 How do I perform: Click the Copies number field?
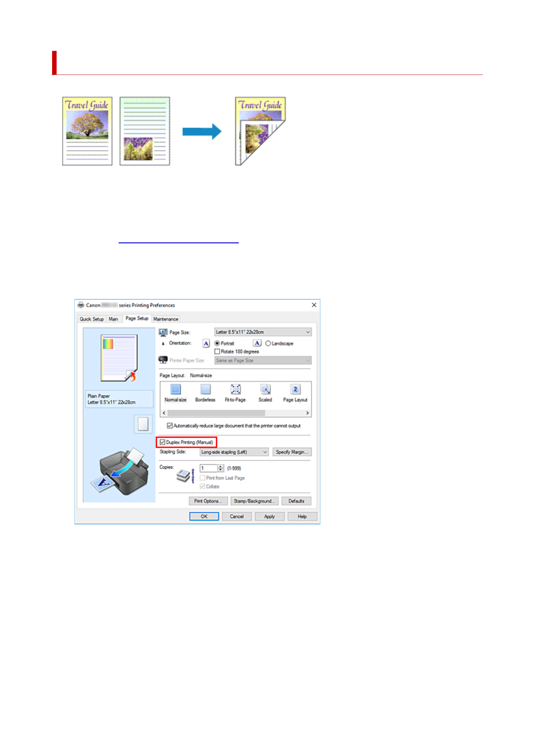click(x=208, y=468)
